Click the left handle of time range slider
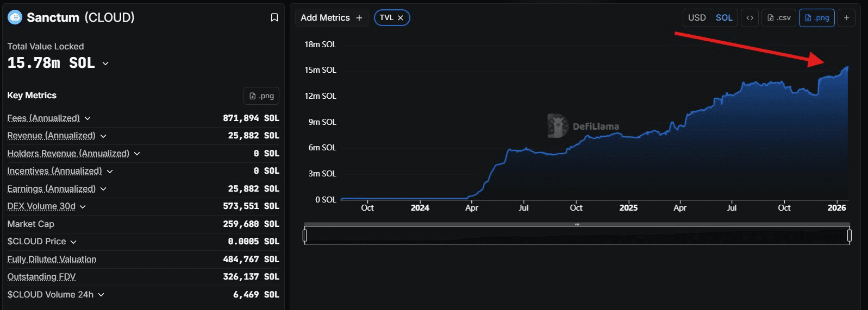 [x=305, y=235]
